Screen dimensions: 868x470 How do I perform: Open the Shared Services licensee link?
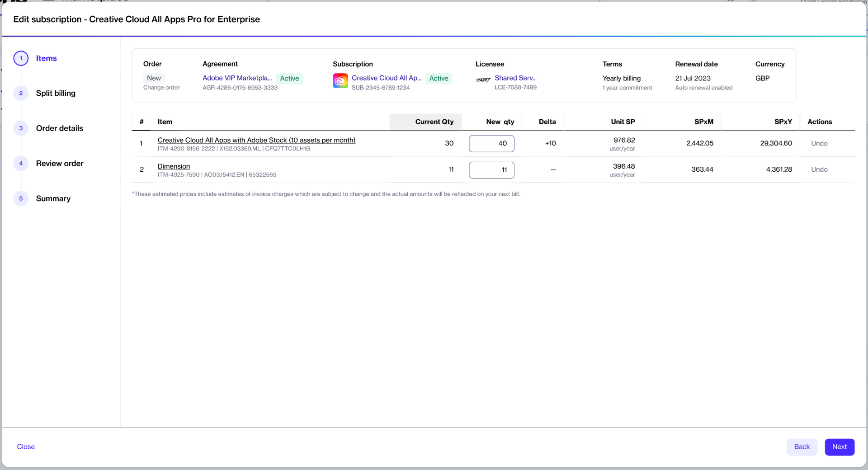click(515, 78)
